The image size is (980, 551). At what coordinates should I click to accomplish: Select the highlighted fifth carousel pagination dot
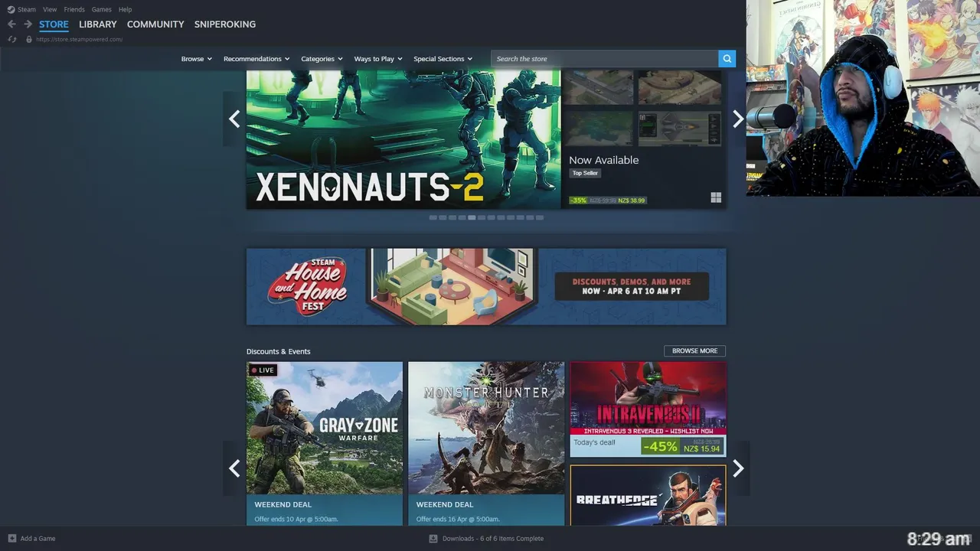pyautogui.click(x=472, y=217)
